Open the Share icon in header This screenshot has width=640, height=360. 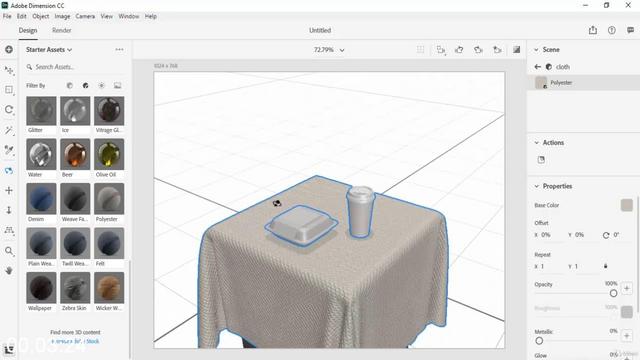pos(593,30)
